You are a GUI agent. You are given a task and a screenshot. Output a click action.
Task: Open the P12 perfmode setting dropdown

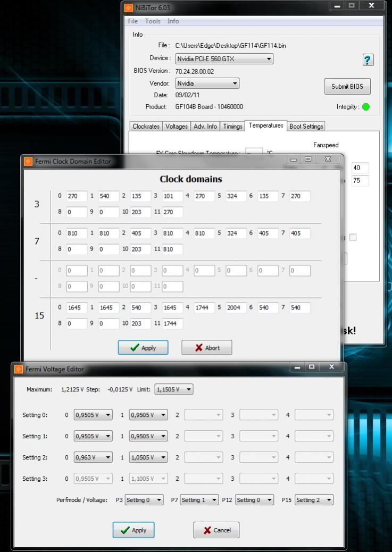(x=254, y=500)
